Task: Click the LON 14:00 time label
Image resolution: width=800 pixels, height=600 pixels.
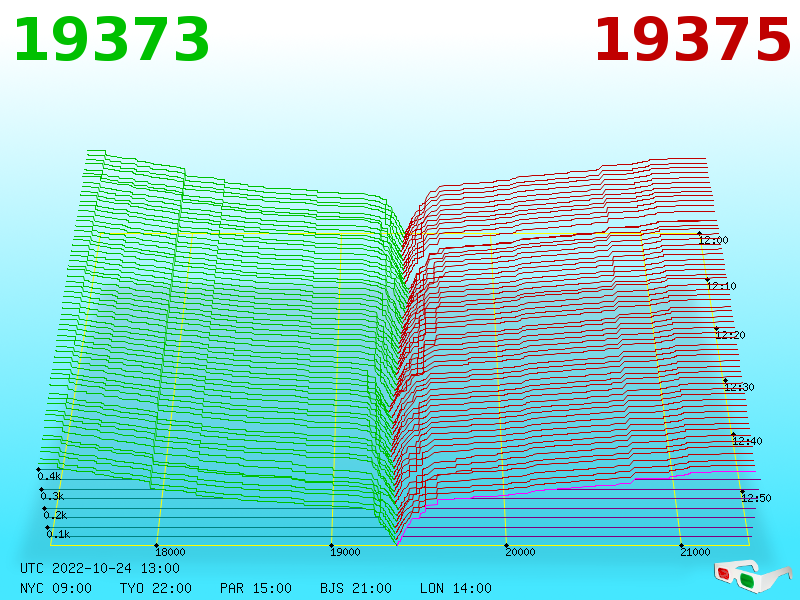Action: pos(456,588)
